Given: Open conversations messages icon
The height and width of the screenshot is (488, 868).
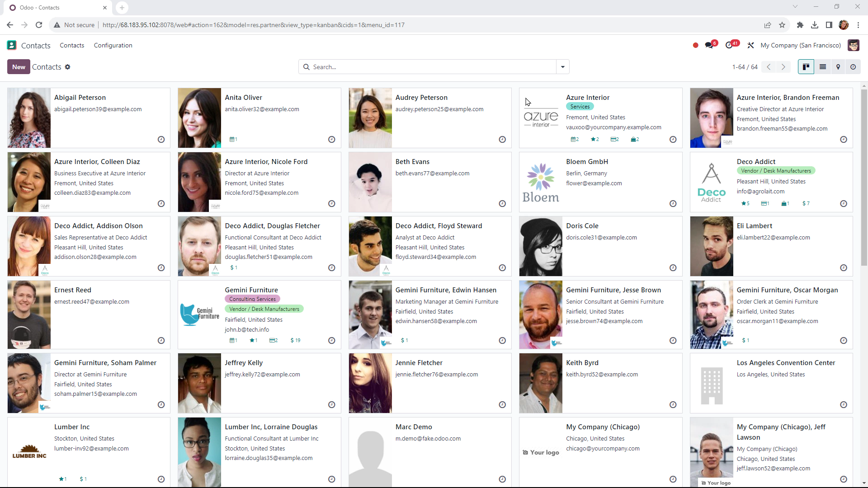Looking at the screenshot, I should coord(709,45).
